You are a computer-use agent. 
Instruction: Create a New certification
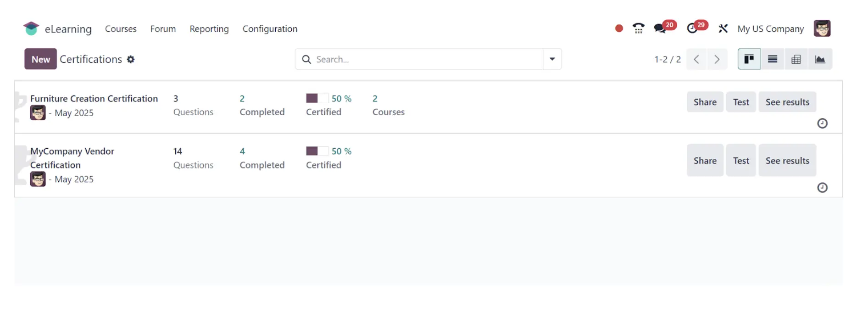point(41,59)
